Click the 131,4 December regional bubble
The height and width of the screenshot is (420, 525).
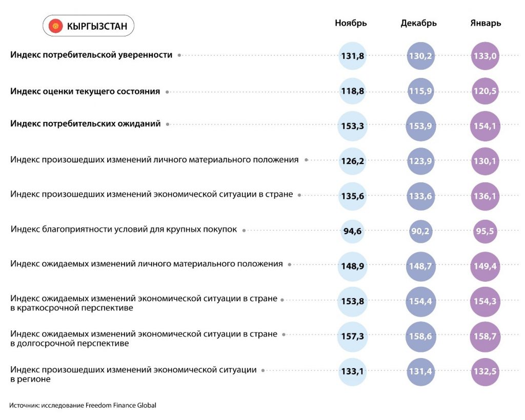[x=420, y=371]
